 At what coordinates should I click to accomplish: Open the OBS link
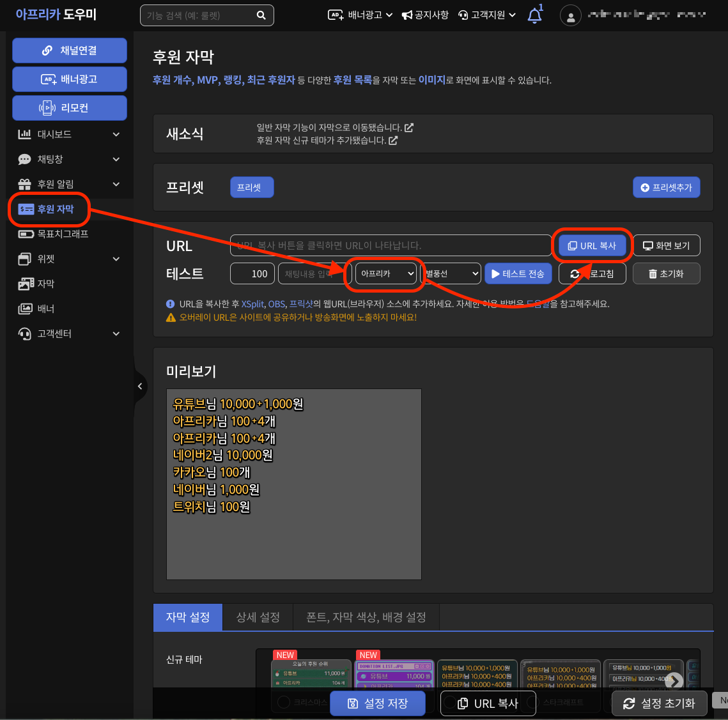[x=276, y=304]
